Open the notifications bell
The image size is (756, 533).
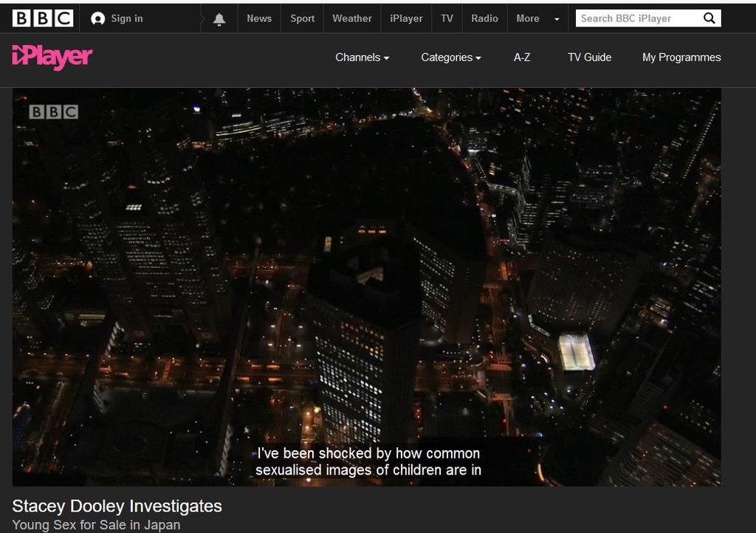tap(219, 19)
